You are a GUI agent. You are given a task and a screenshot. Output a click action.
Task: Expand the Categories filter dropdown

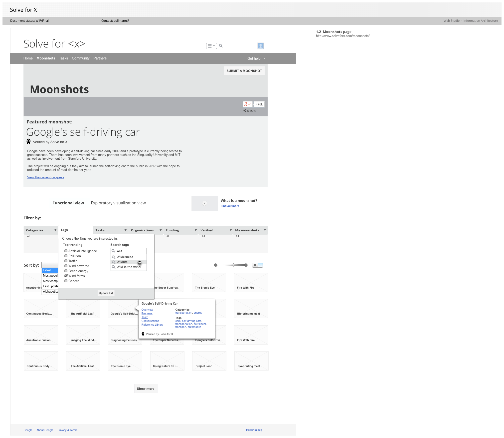pyautogui.click(x=55, y=230)
